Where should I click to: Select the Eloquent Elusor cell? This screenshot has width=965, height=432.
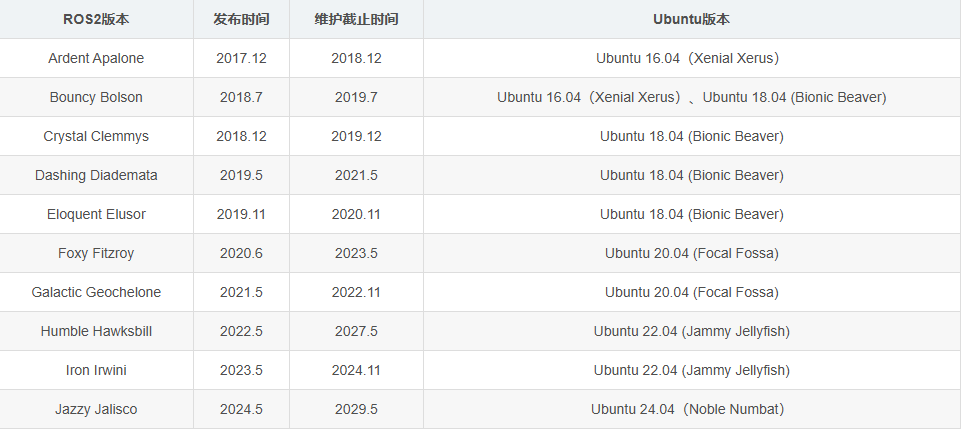pyautogui.click(x=96, y=214)
